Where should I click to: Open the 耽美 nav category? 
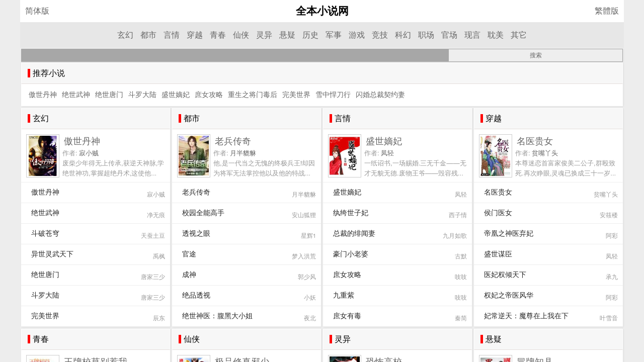(496, 35)
